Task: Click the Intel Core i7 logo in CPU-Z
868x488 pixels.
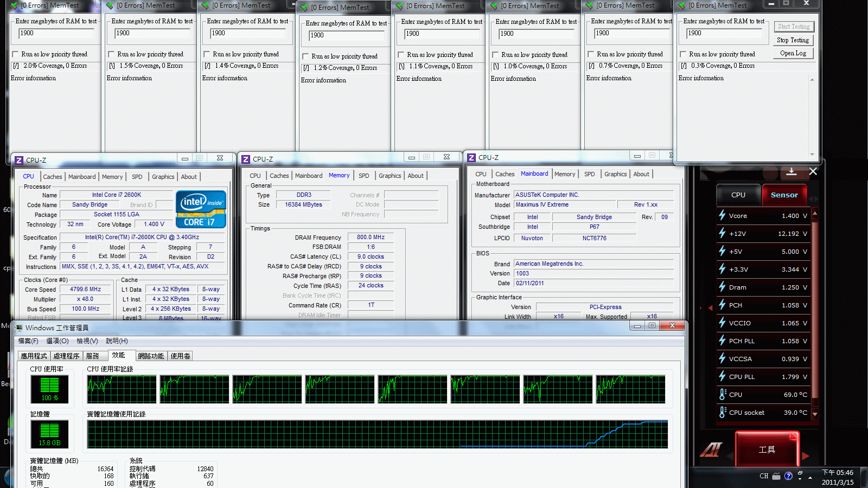Action: (x=201, y=209)
